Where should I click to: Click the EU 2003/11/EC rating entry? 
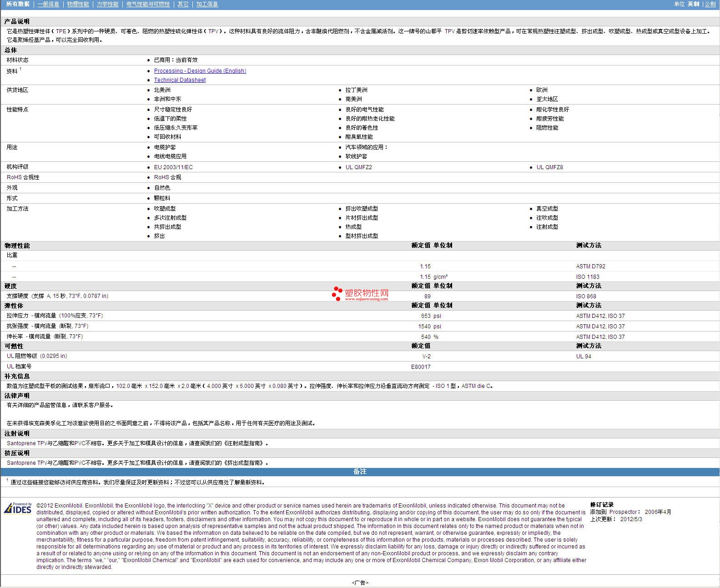coord(173,167)
